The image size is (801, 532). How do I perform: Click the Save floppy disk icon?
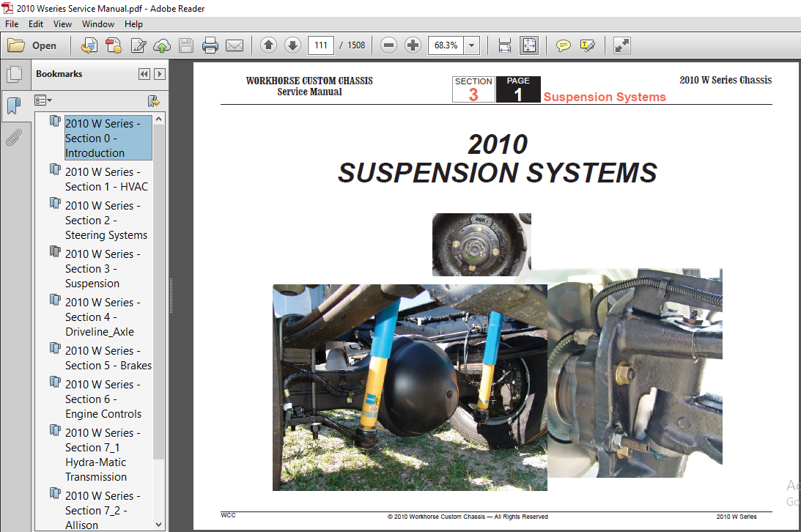pos(186,45)
